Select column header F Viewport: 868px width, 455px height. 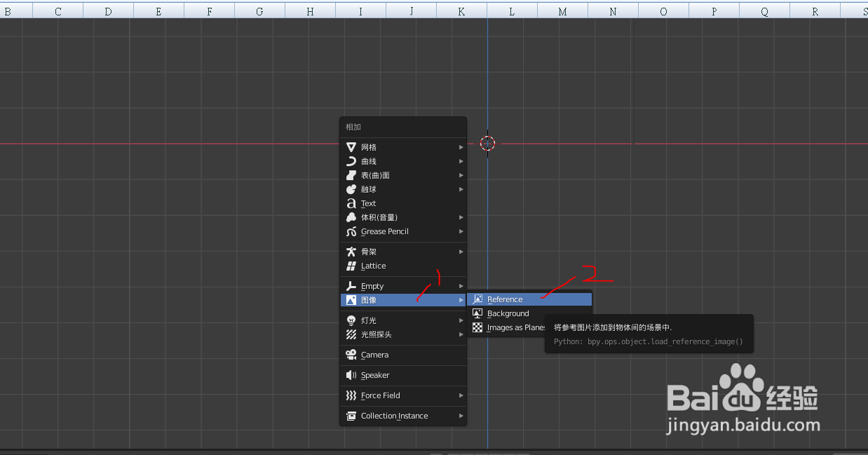pyautogui.click(x=209, y=11)
